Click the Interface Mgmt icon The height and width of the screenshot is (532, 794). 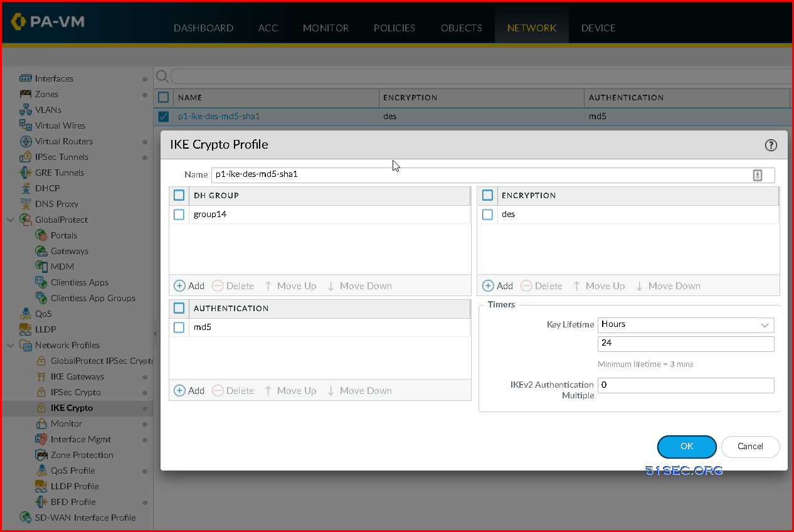pos(41,439)
